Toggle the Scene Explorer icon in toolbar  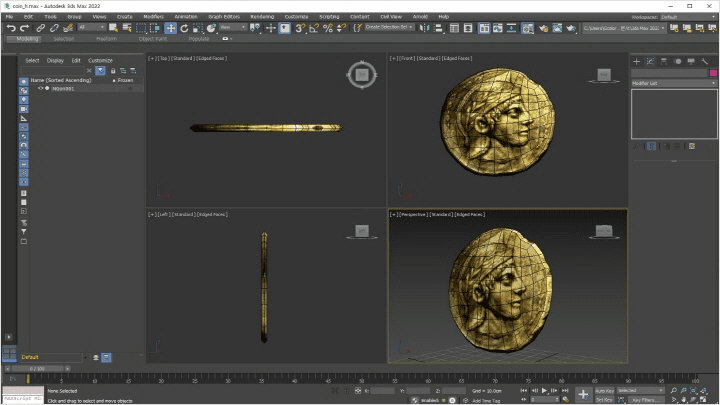point(454,28)
